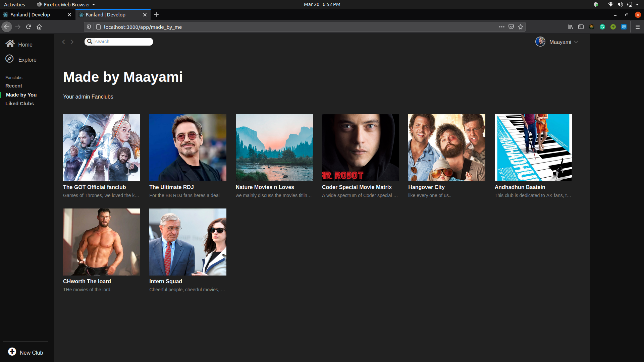The width and height of the screenshot is (644, 362).
Task: Click the green plus extension icon
Action: coord(613,27)
